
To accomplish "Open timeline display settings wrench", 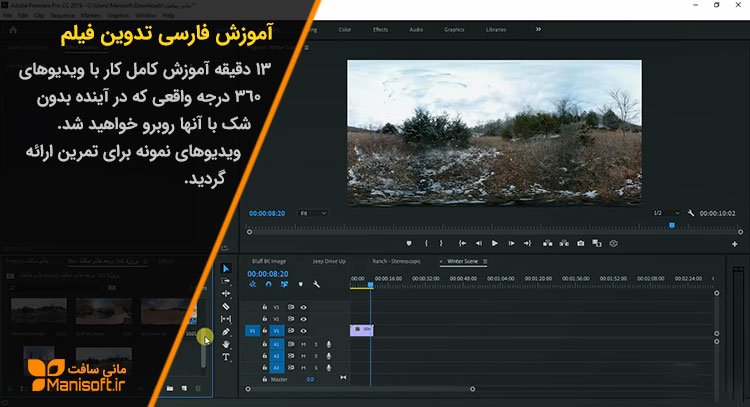I will [x=316, y=285].
